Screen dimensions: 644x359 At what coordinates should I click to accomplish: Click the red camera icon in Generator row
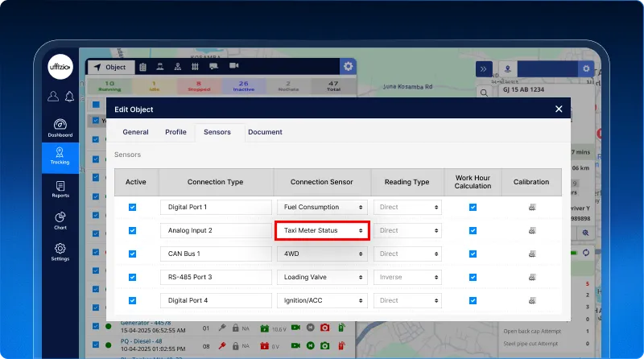point(325,328)
